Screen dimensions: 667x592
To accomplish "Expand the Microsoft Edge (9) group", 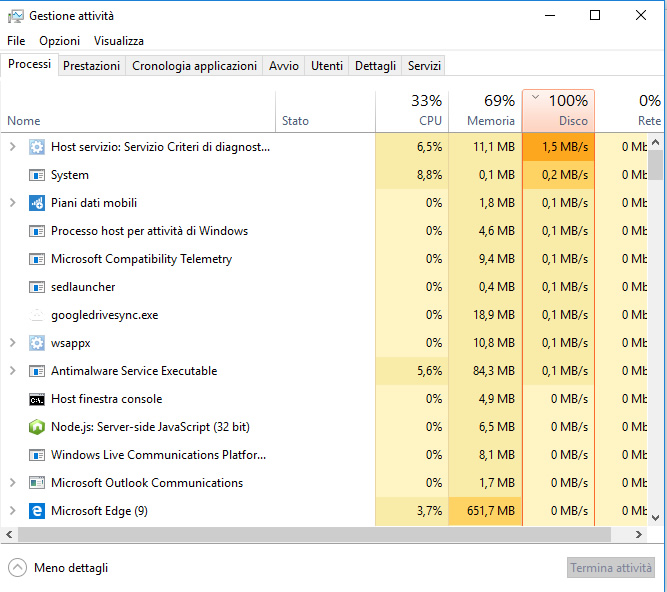I will click(13, 511).
